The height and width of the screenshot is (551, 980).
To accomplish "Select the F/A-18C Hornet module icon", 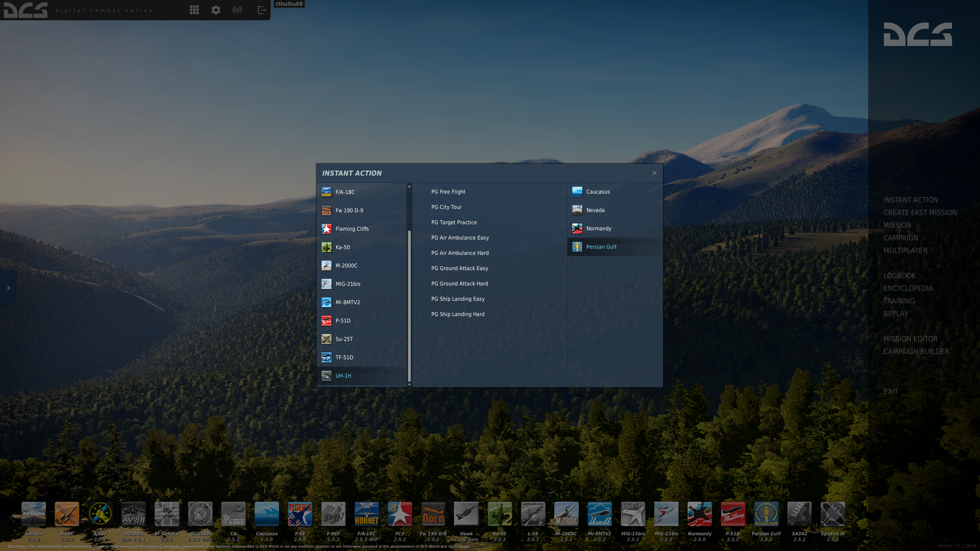I will tap(366, 514).
